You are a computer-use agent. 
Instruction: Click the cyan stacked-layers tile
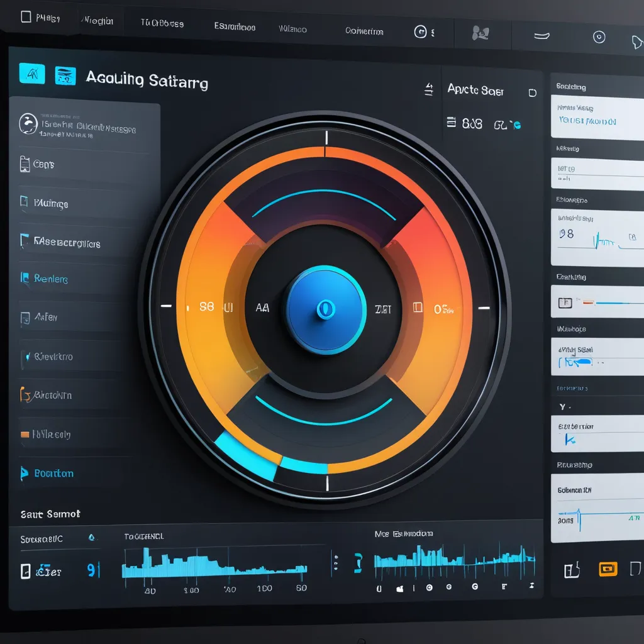(65, 75)
